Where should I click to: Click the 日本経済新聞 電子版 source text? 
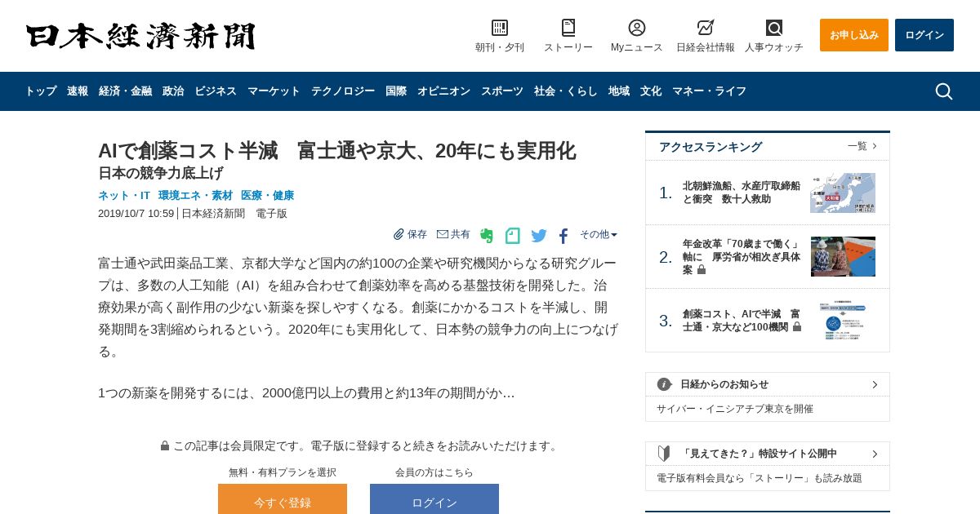234,214
